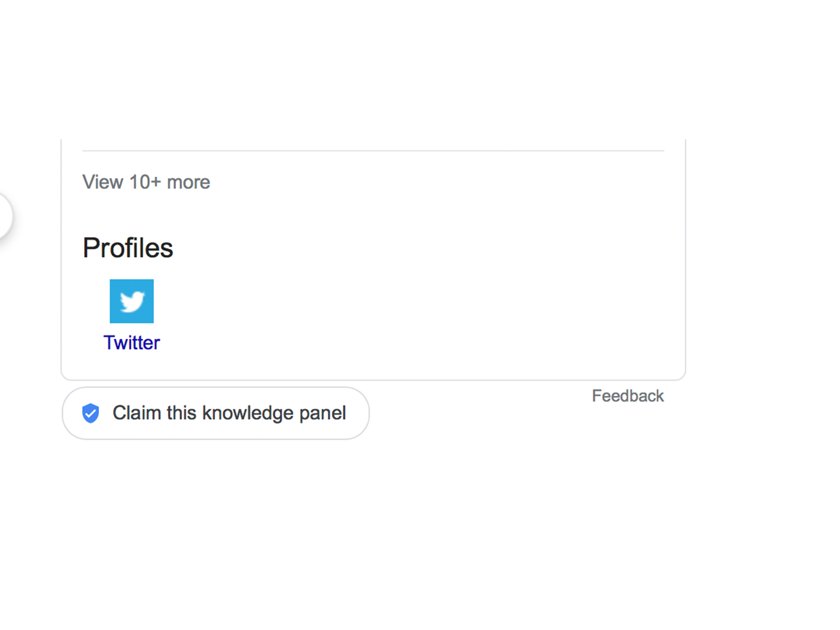
Task: Follow the Twitter text link
Action: pyautogui.click(x=132, y=343)
